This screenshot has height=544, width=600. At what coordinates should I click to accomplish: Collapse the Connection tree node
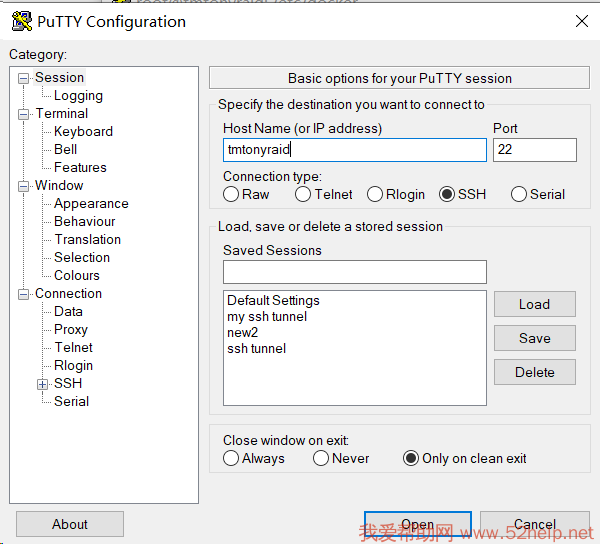click(24, 294)
